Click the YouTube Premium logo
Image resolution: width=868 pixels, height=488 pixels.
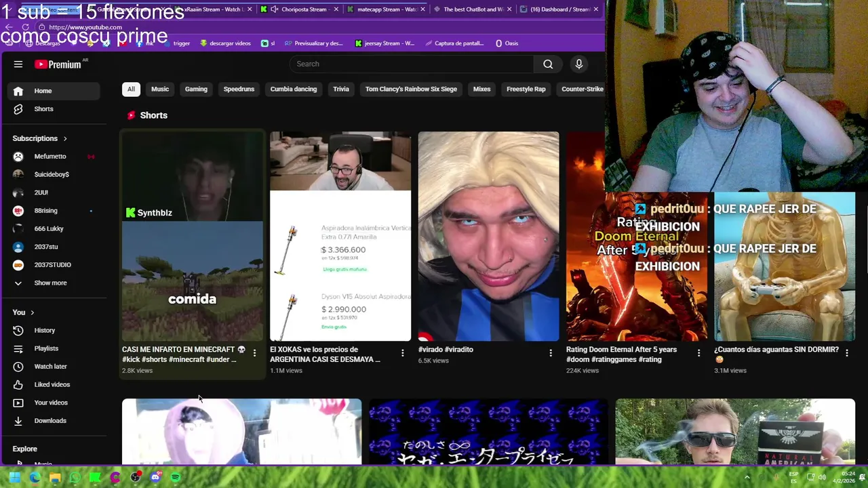[58, 64]
